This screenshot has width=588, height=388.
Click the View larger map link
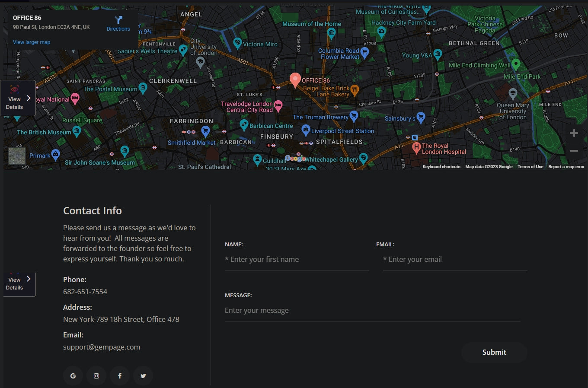pyautogui.click(x=32, y=42)
